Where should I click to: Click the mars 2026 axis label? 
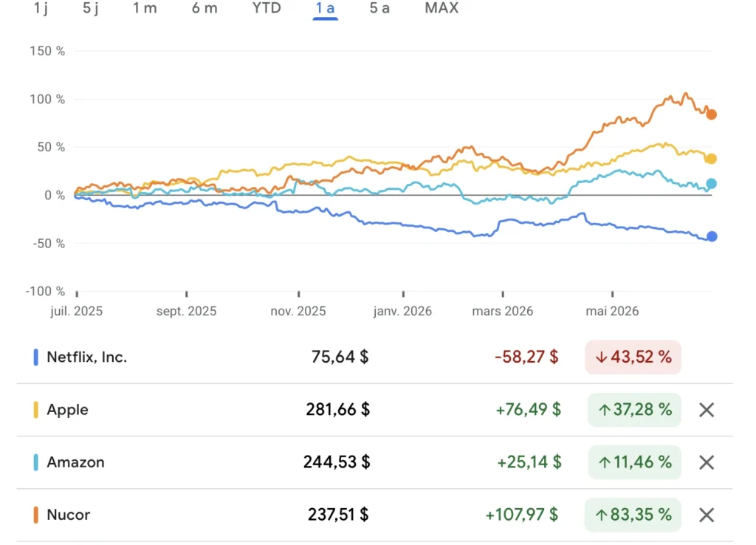[x=502, y=311]
